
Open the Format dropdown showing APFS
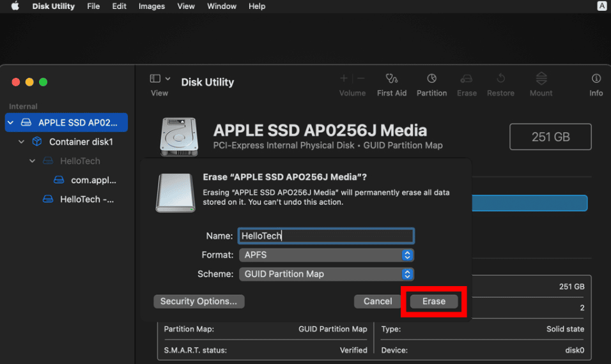326,255
